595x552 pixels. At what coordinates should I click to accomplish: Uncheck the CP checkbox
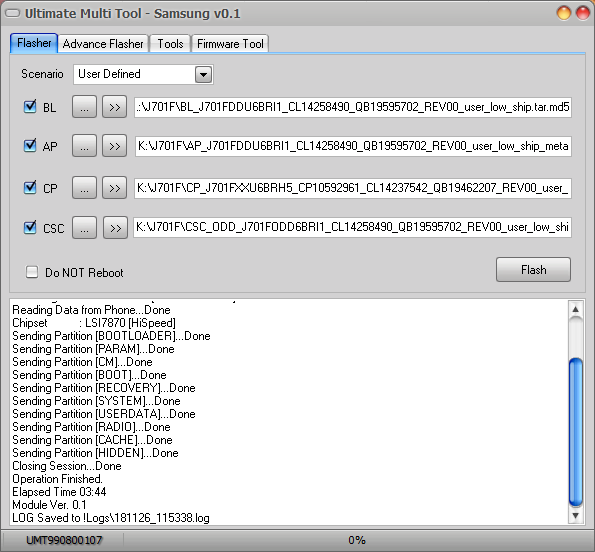coord(30,187)
